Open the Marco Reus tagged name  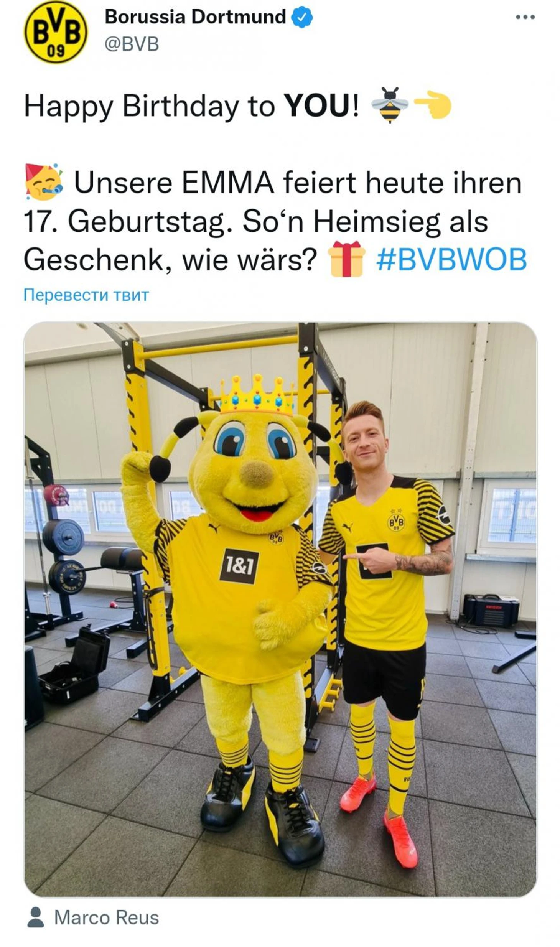[106, 917]
